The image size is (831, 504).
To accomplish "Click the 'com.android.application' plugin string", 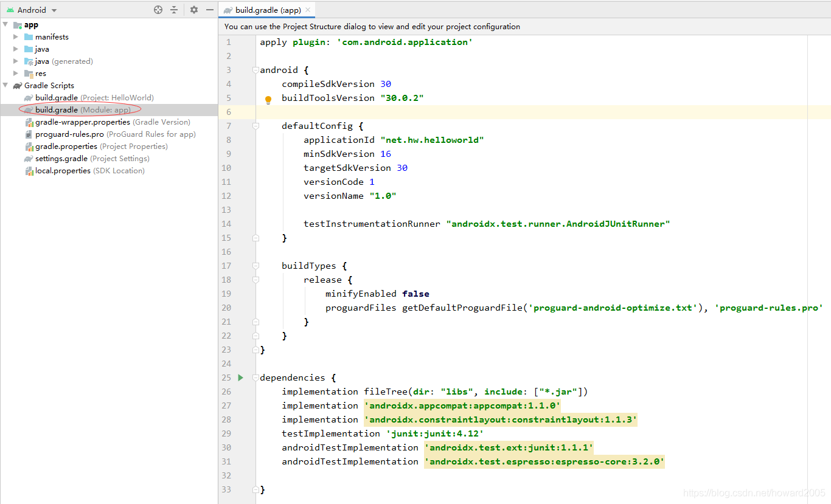I will 405,42.
